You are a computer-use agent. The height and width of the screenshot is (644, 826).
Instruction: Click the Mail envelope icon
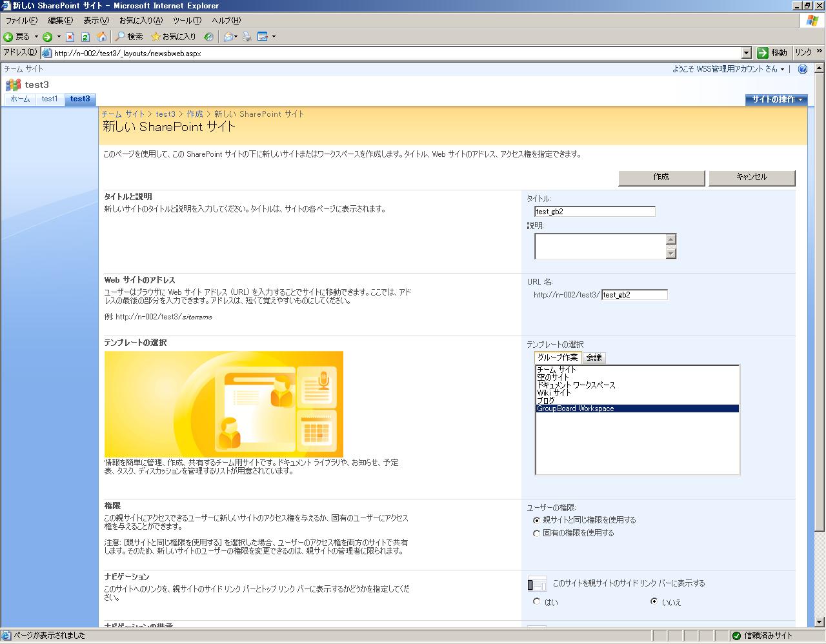pyautogui.click(x=228, y=37)
